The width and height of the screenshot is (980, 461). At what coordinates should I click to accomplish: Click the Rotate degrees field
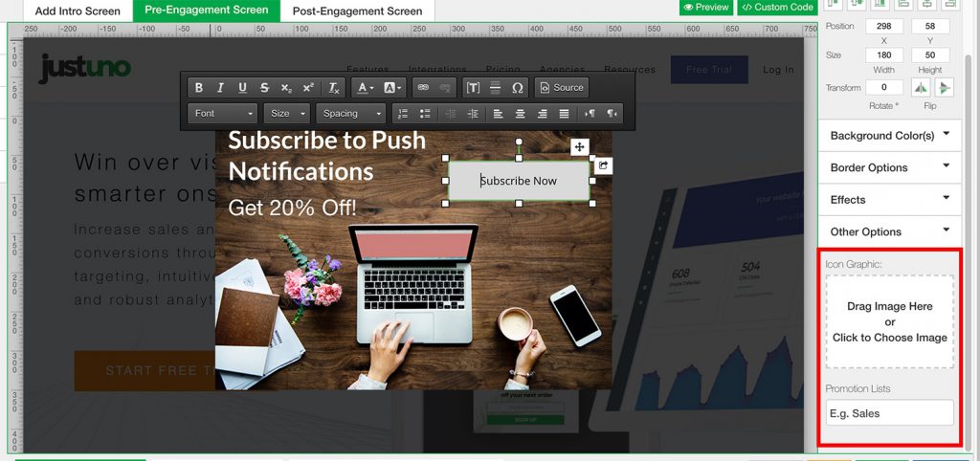883,87
